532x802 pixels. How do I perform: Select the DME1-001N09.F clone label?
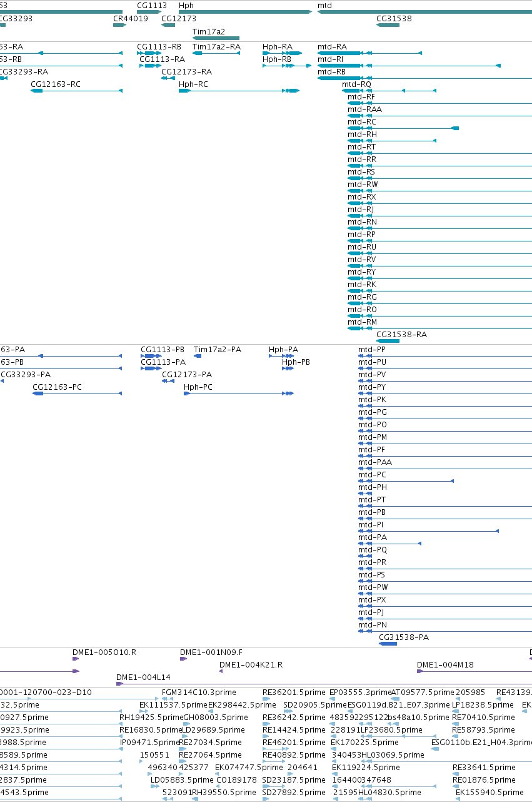click(211, 652)
